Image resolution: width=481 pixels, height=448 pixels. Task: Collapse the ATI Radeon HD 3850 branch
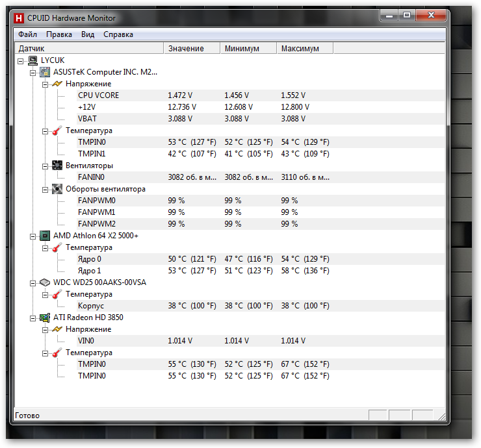33,317
